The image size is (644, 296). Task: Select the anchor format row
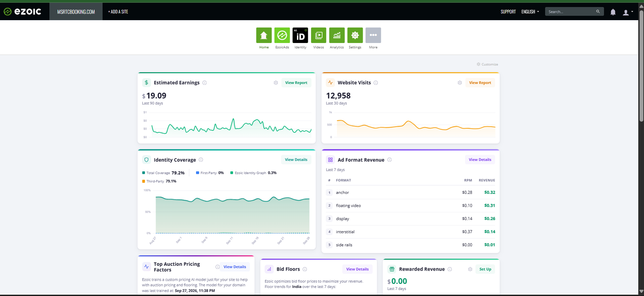click(x=411, y=193)
